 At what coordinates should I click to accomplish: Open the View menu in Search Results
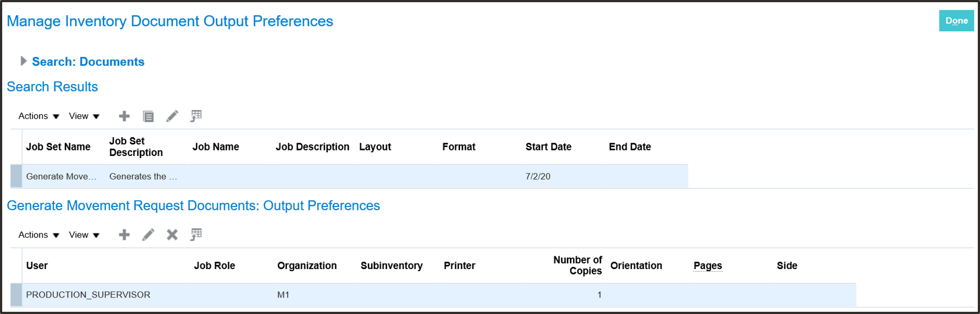(84, 116)
